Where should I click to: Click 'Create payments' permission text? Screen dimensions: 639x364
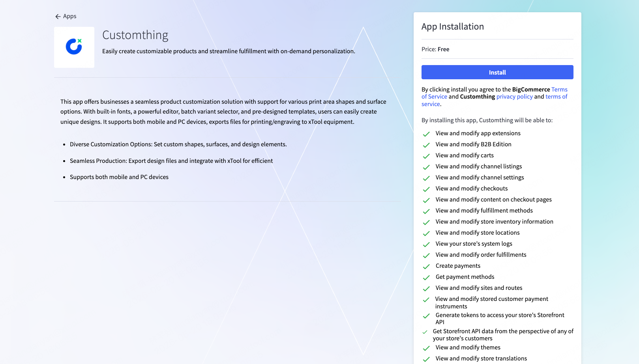point(458,266)
